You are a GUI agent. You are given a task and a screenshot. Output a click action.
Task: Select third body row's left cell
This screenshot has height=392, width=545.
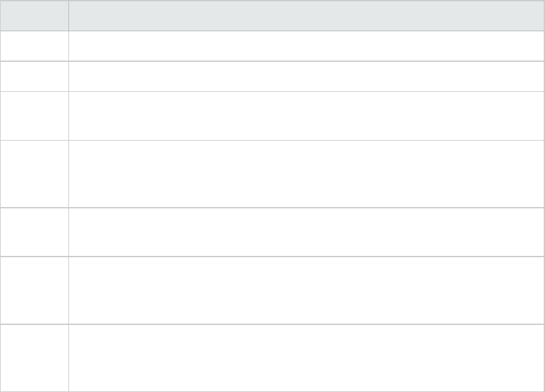[34, 115]
